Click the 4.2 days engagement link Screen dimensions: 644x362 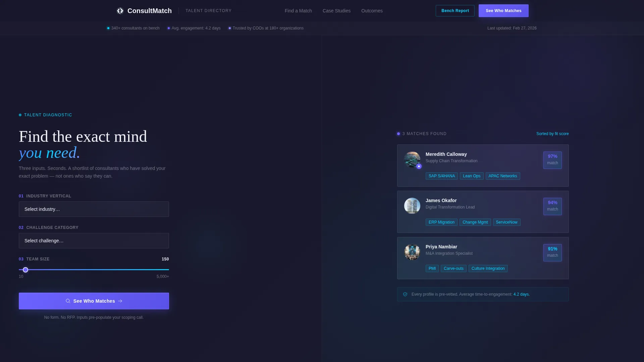[522, 294]
